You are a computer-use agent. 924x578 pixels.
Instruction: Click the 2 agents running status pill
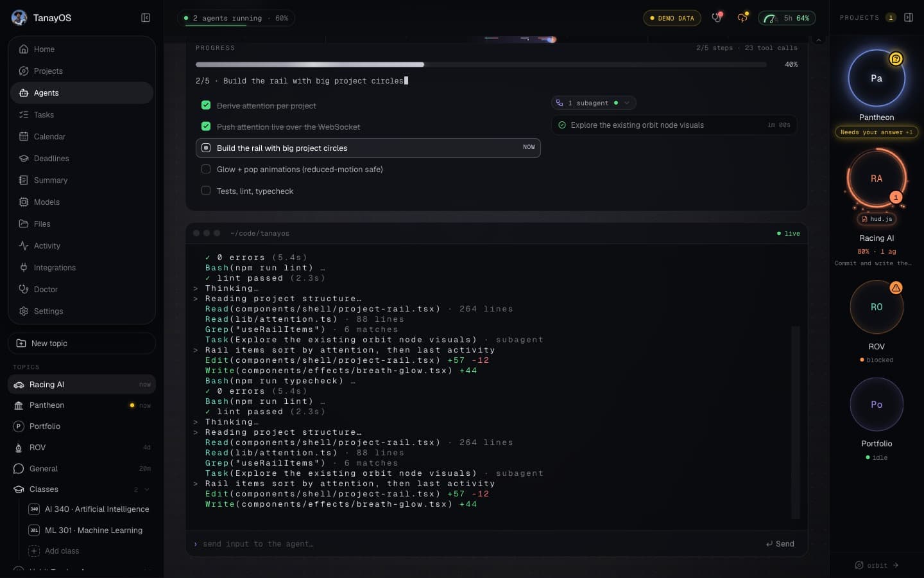(235, 18)
